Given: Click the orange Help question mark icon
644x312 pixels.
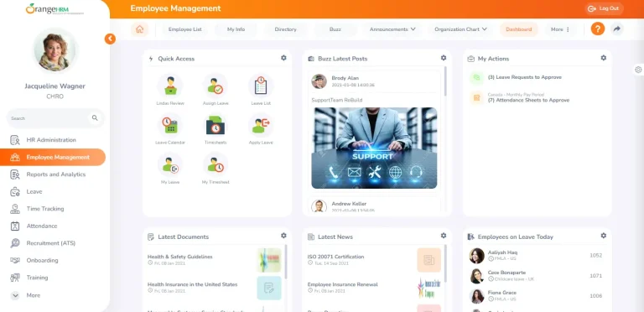Looking at the screenshot, I should (598, 29).
